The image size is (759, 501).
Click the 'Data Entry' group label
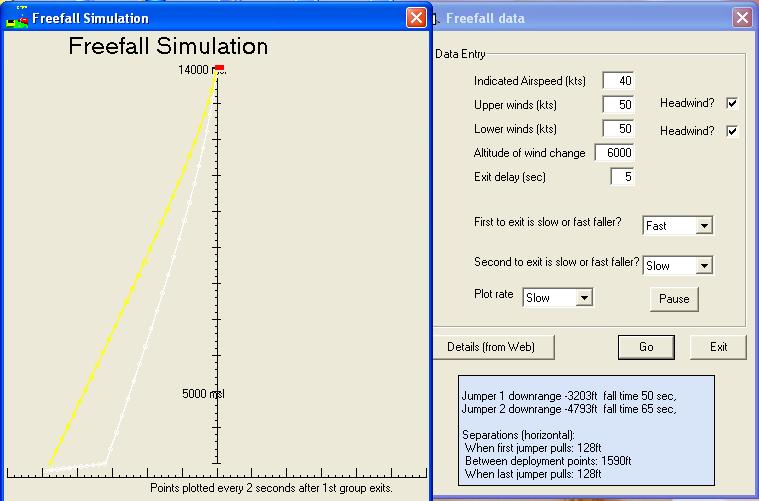[x=460, y=54]
